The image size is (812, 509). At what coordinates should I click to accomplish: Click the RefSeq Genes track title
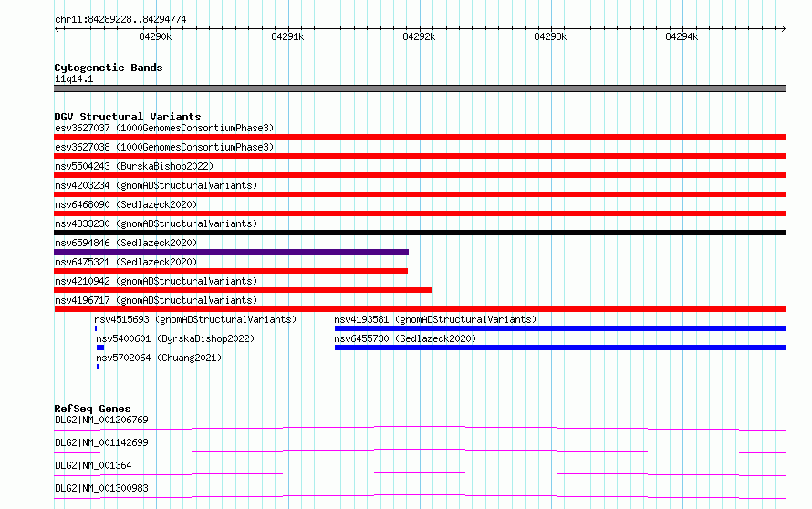coord(92,409)
